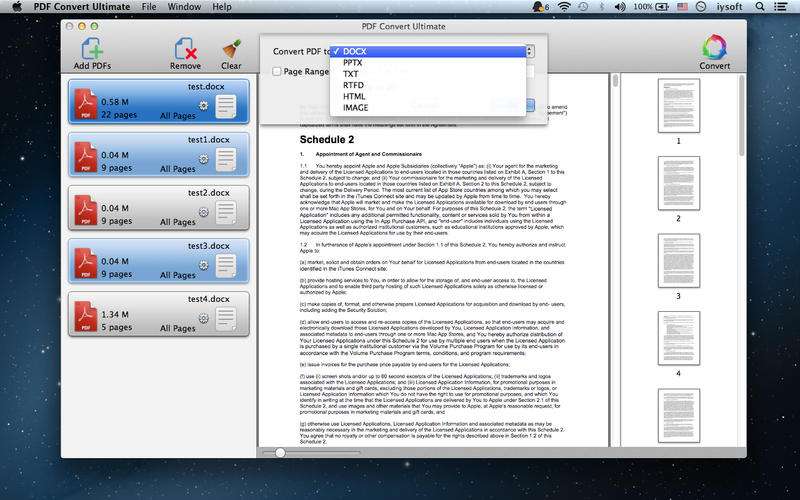Open the PDF Convert Ultimate app menu
This screenshot has width=800, height=500.
[x=82, y=7]
